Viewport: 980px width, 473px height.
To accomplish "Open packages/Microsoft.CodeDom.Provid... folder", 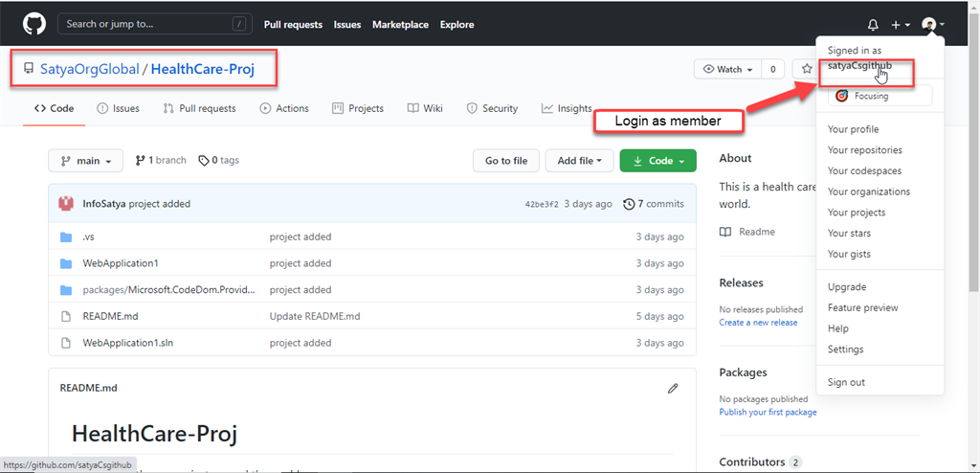I will 169,290.
